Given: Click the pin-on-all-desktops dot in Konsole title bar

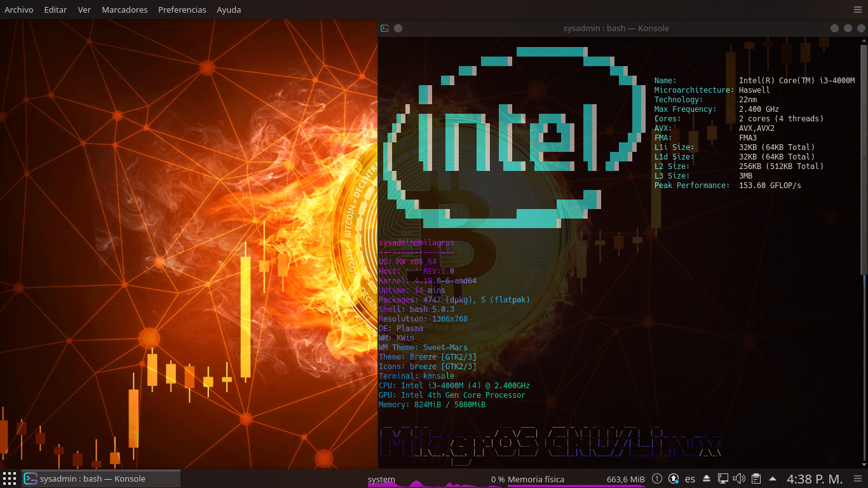Looking at the screenshot, I should tap(398, 28).
